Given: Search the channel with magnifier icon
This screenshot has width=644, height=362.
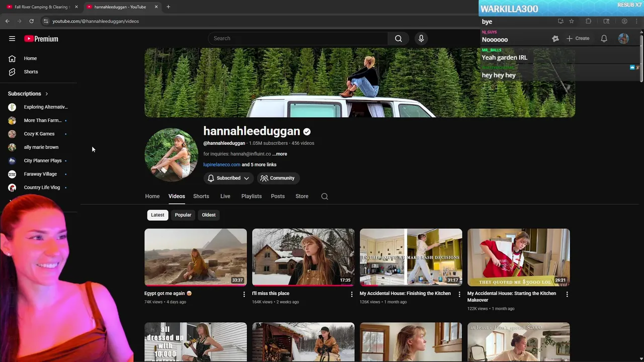Looking at the screenshot, I should [x=325, y=196].
